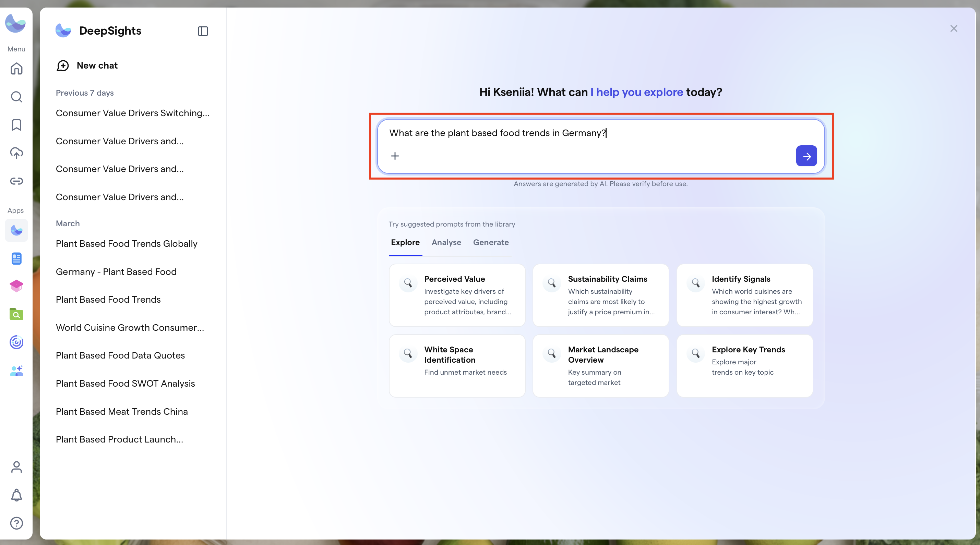Open the user profile icon
Screen dimensions: 980x545
(16, 467)
